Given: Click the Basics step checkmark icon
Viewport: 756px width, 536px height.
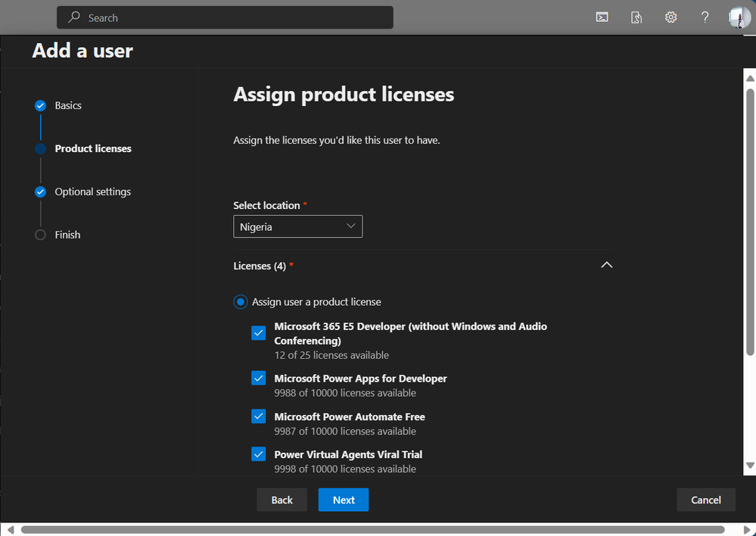Looking at the screenshot, I should tap(41, 106).
